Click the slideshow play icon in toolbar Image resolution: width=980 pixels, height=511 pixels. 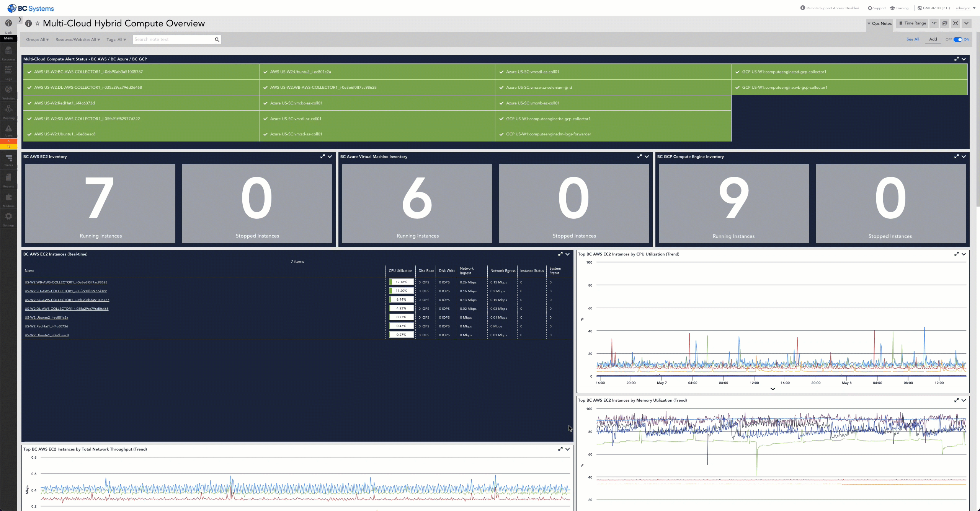point(945,23)
